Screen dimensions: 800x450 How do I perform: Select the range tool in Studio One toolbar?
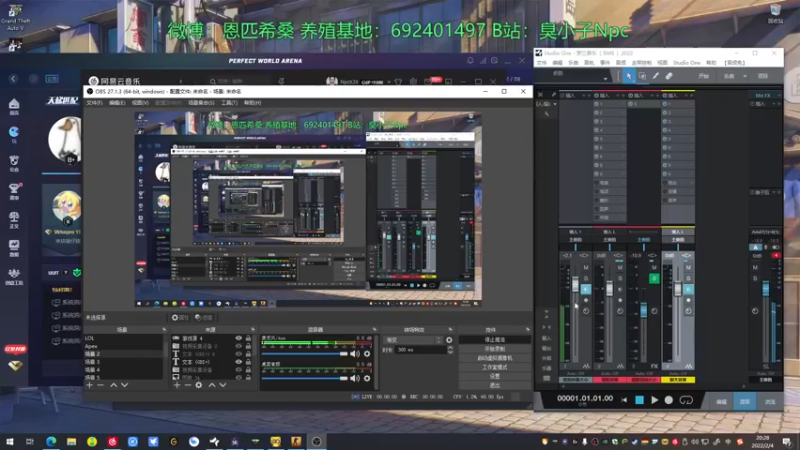click(642, 76)
